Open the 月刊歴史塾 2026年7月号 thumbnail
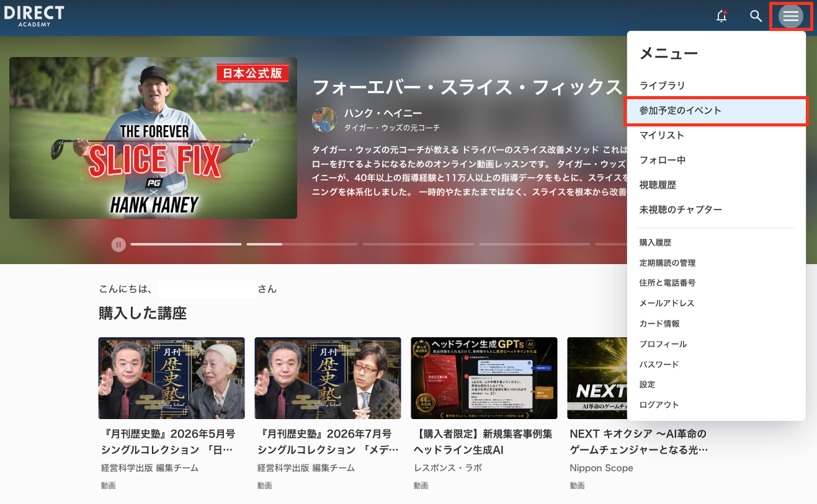This screenshot has width=817, height=504. pyautogui.click(x=328, y=378)
